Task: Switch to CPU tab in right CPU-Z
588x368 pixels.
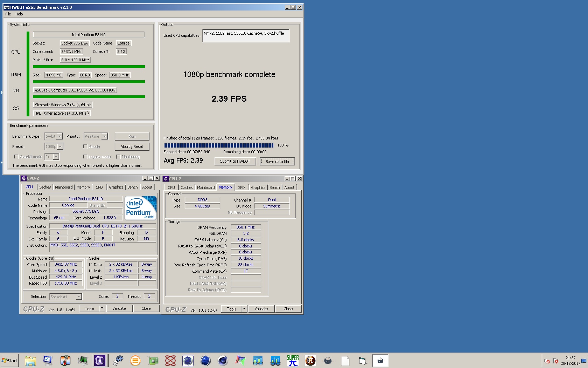Action: tap(171, 188)
